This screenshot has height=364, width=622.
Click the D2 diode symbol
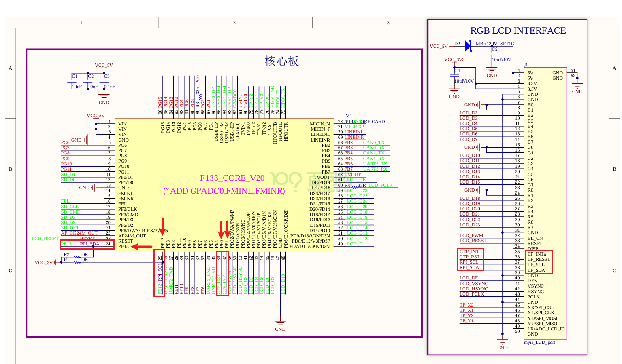(468, 46)
